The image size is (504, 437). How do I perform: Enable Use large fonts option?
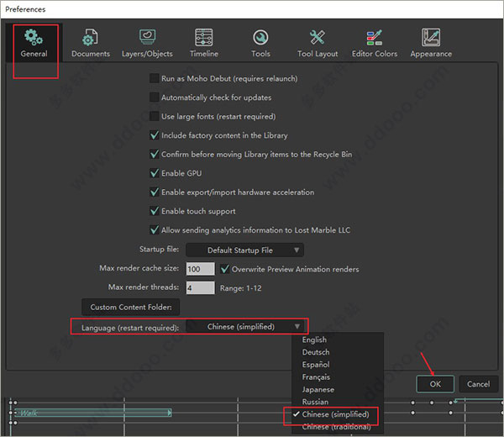coord(155,117)
